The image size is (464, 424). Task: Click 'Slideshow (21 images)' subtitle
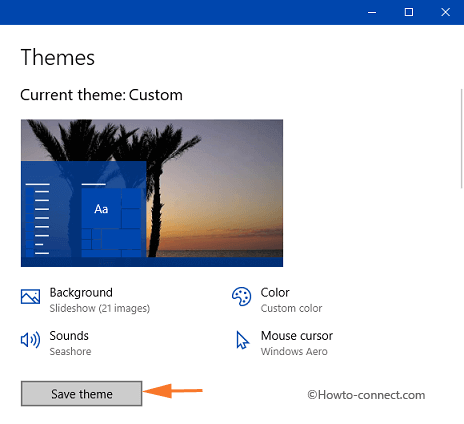(100, 308)
